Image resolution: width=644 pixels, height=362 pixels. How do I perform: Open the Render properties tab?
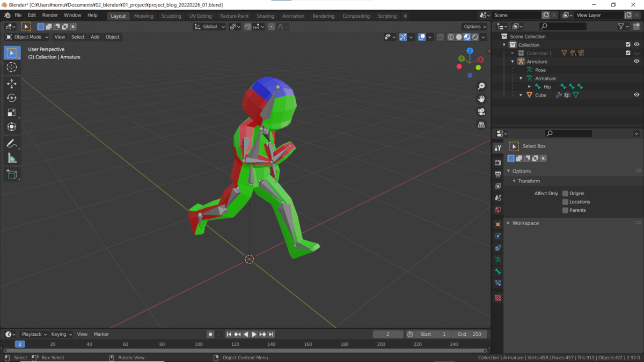point(498,162)
